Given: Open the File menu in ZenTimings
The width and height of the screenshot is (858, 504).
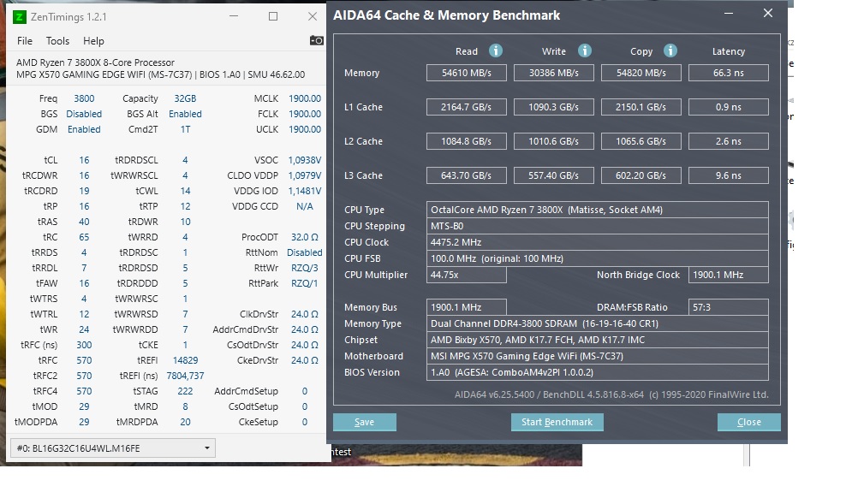Looking at the screenshot, I should pyautogui.click(x=25, y=41).
